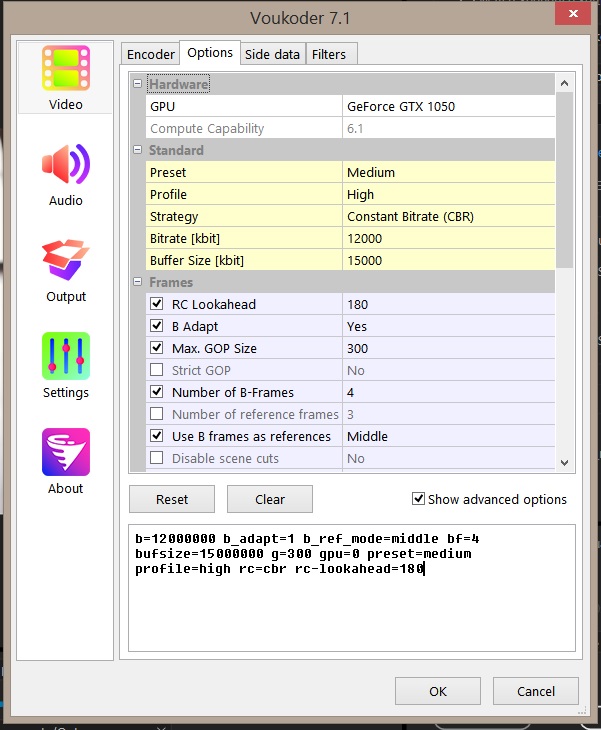Switch to the Filters tab
The height and width of the screenshot is (730, 601).
point(331,54)
